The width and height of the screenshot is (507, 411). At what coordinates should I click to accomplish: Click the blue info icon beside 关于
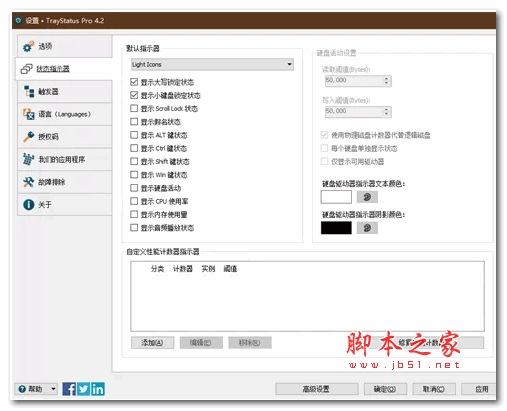tap(29, 204)
